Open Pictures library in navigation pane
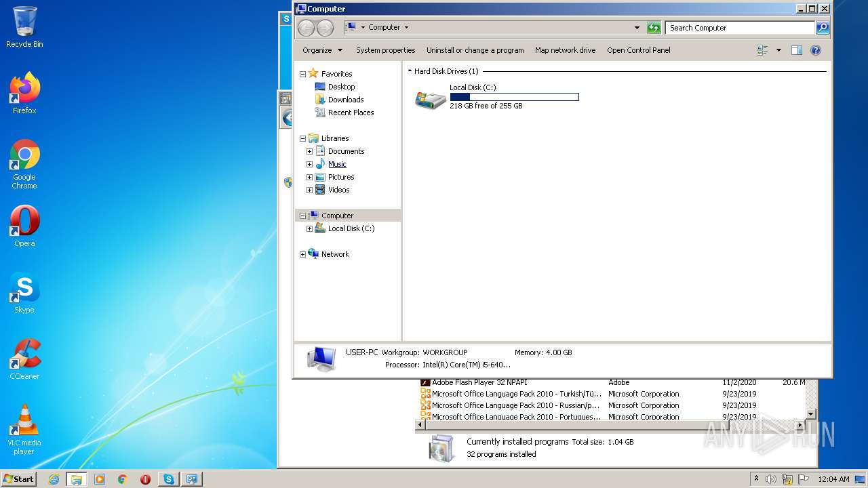This screenshot has width=868, height=488. click(341, 177)
